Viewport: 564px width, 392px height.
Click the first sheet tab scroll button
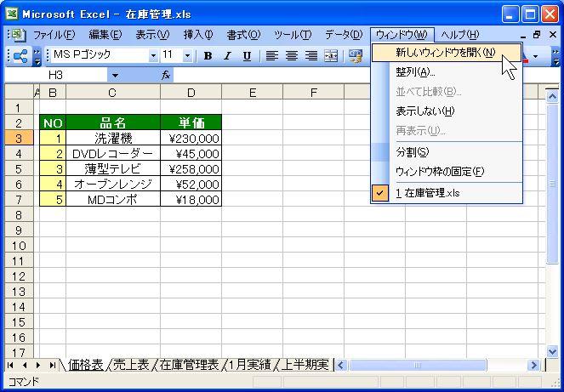tap(11, 365)
